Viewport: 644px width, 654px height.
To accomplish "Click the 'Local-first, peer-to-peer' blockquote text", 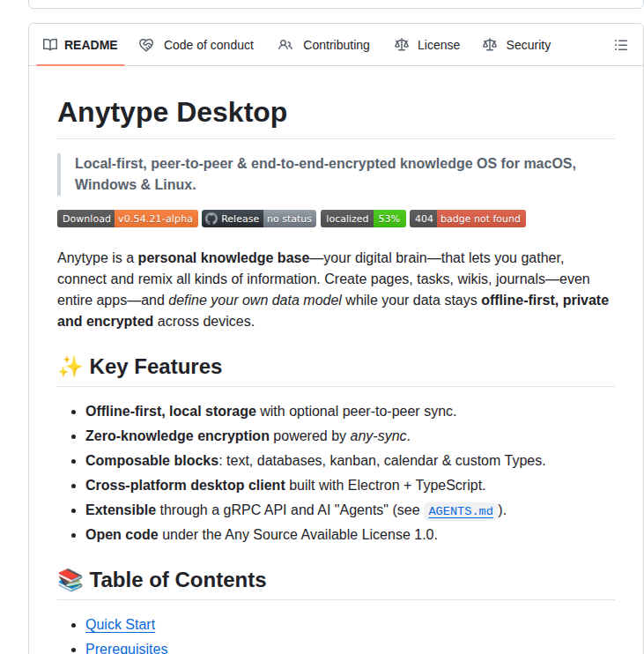I will pos(325,174).
